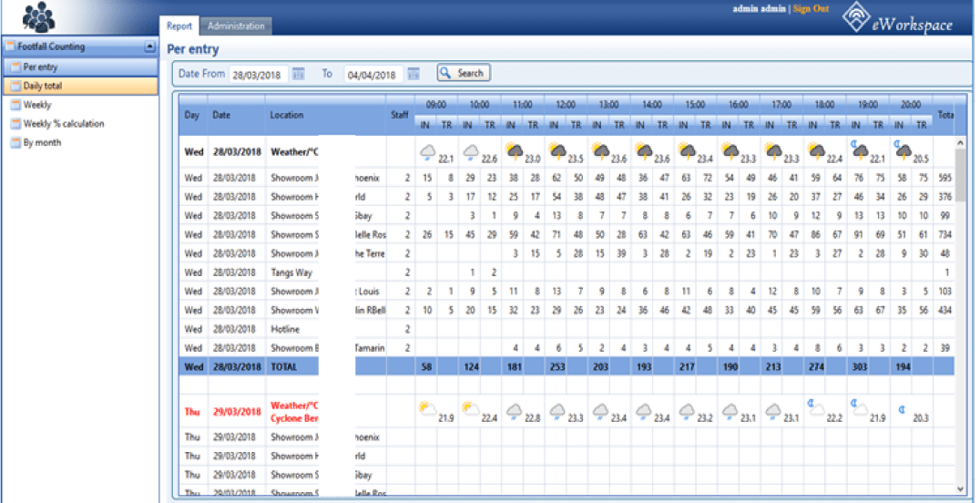Click Thu 13:00 rain icon 23.4
The height and width of the screenshot is (503, 980).
(600, 411)
